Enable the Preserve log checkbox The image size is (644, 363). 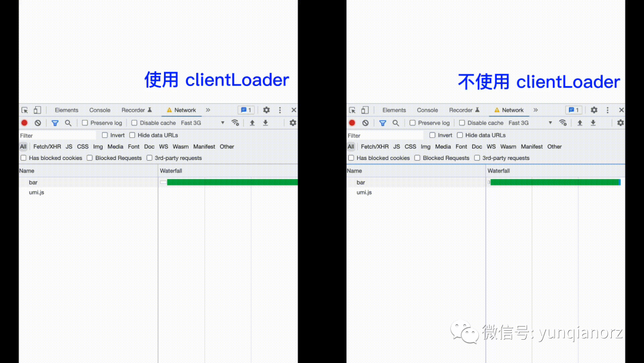point(85,122)
